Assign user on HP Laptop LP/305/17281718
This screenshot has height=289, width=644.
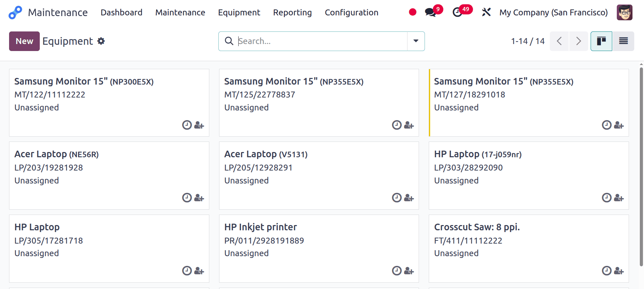(x=199, y=271)
